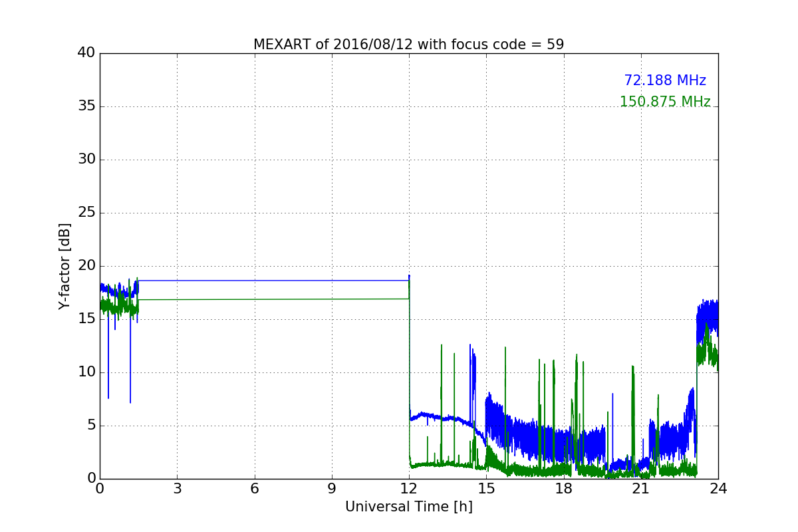Click the y-axis tick label 10
Image resolution: width=798 pixels, height=532 pixels.
[x=86, y=372]
